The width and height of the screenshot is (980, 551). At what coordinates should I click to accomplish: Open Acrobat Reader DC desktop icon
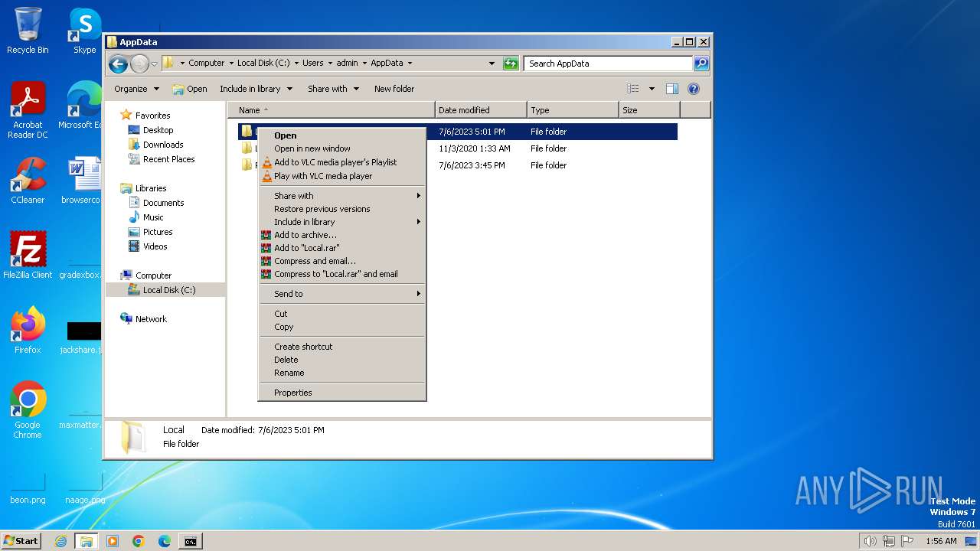(28, 110)
